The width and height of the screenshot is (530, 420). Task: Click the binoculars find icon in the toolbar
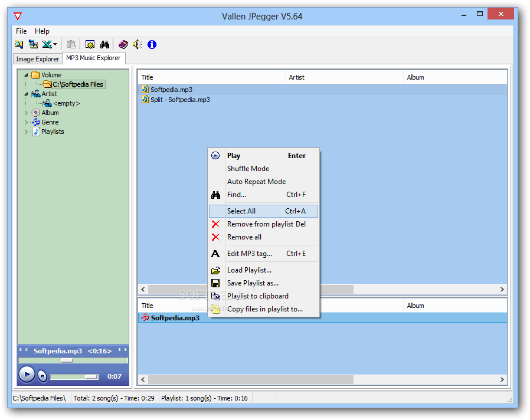click(x=105, y=44)
